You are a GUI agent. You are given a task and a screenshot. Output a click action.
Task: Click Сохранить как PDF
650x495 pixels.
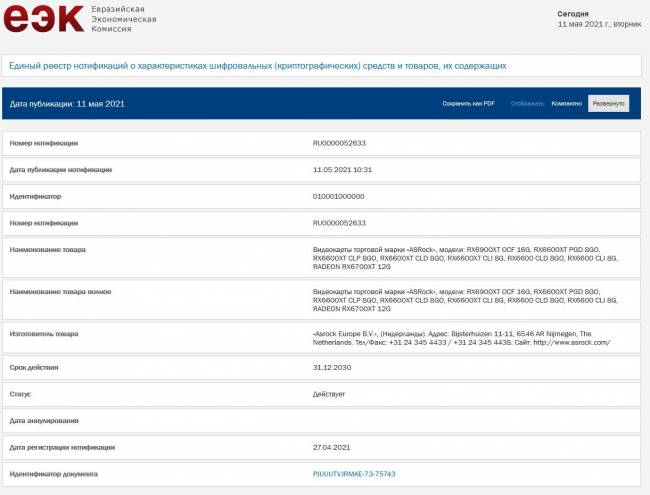[468, 103]
